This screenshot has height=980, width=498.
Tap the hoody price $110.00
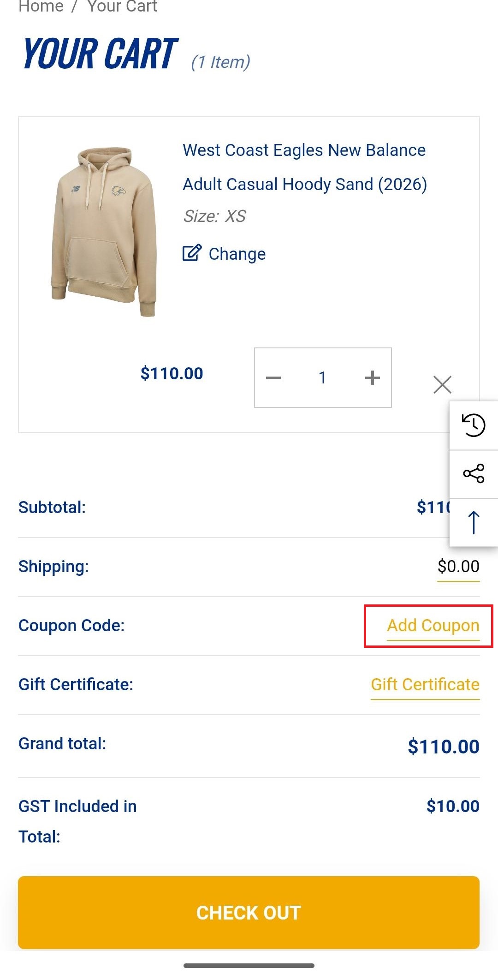coord(172,373)
